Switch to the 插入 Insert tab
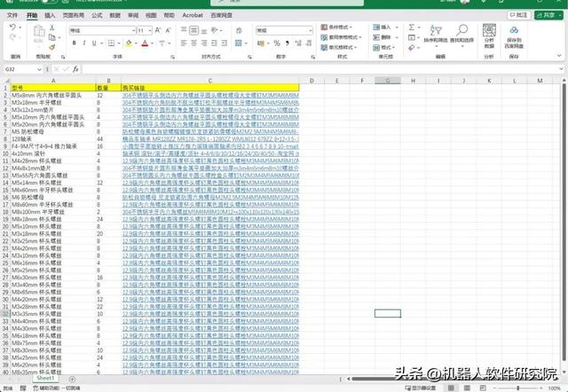This screenshot has width=568, height=392. tap(50, 15)
